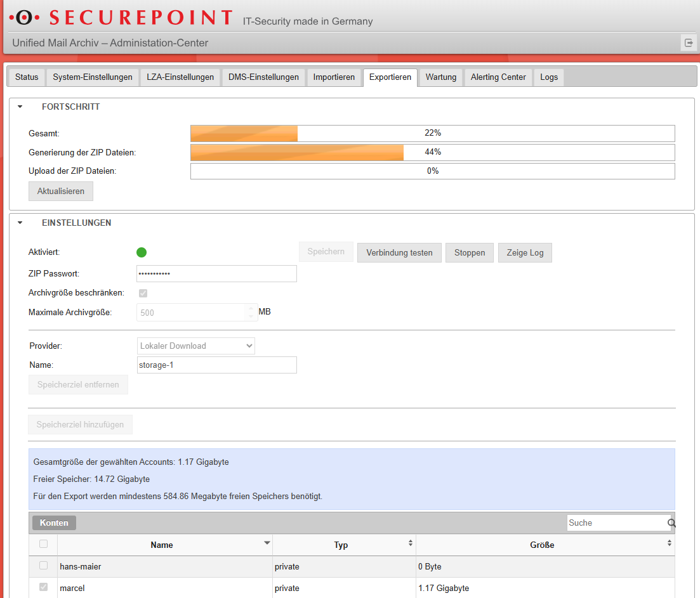The width and height of the screenshot is (700, 598).
Task: Click Verbindung testen button
Action: (399, 253)
